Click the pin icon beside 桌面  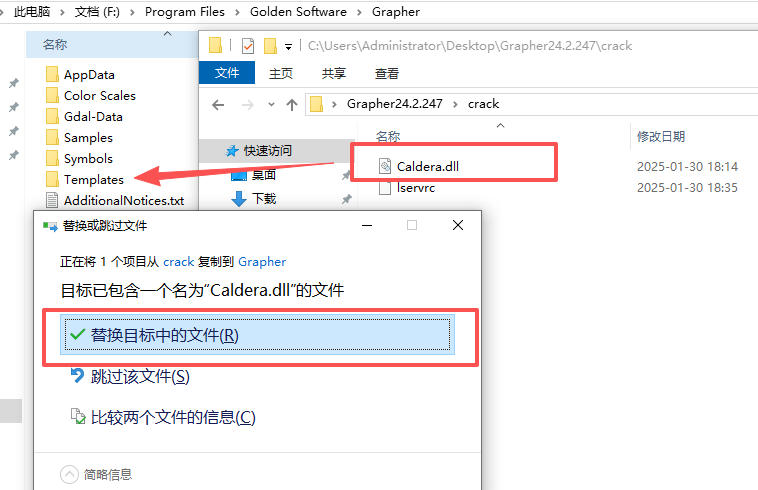click(x=346, y=175)
